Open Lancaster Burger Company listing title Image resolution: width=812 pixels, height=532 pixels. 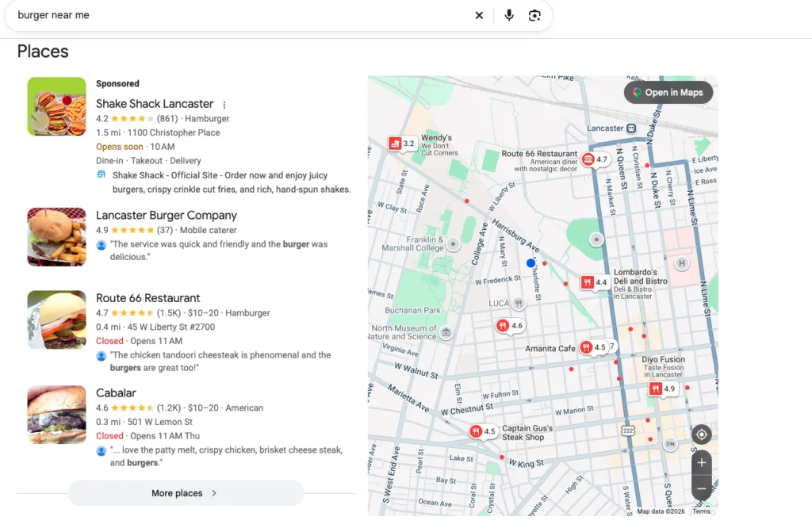click(167, 215)
